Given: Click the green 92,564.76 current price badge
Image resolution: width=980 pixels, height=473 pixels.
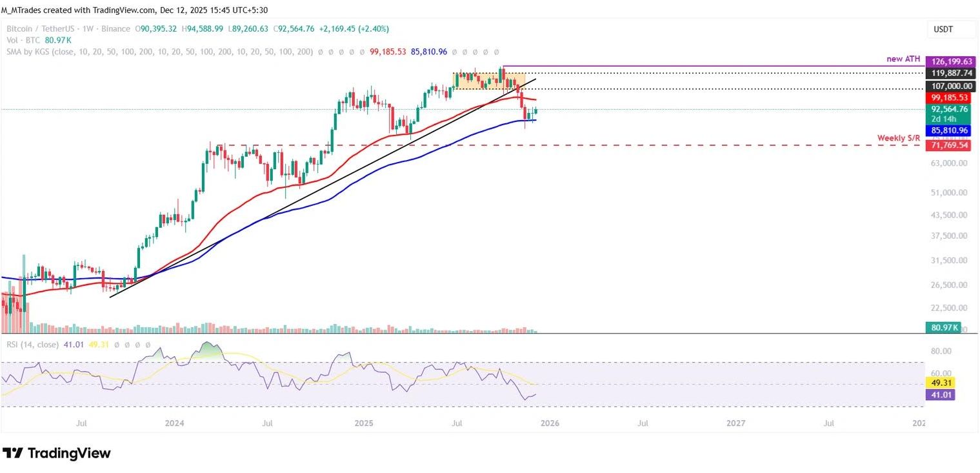Looking at the screenshot, I should 948,110.
